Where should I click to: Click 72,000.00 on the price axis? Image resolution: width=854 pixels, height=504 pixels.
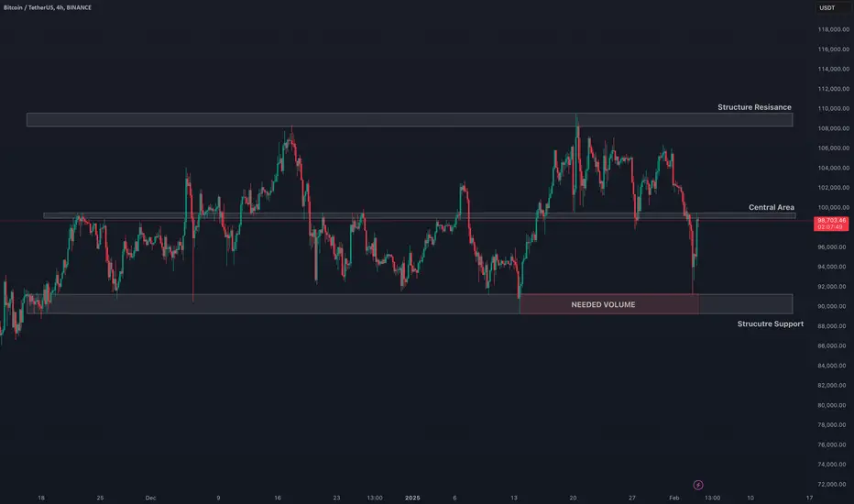[x=833, y=484]
